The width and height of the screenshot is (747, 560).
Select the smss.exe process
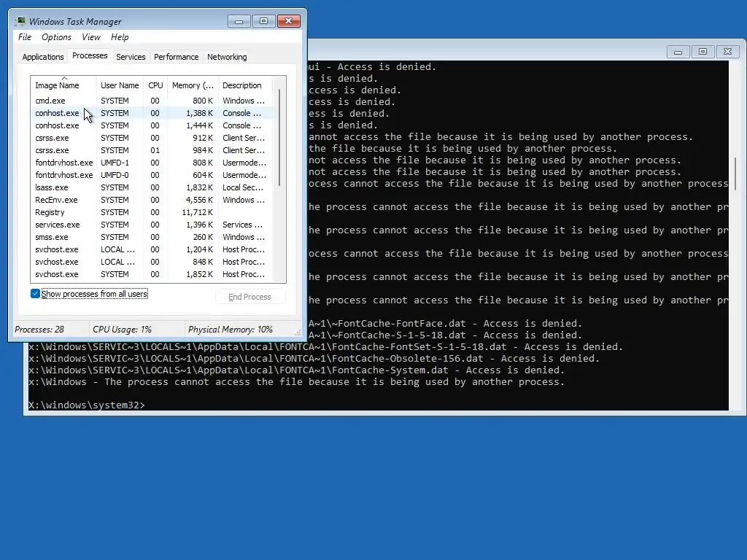pyautogui.click(x=152, y=237)
